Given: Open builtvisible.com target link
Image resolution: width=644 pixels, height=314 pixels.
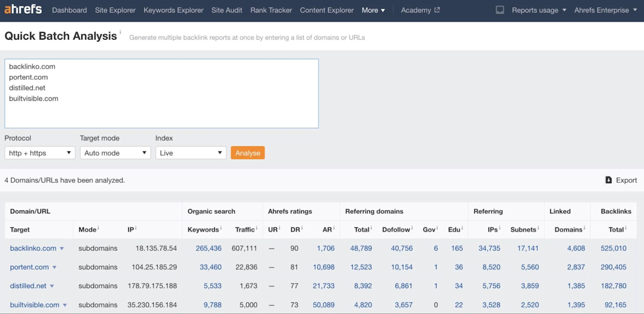Looking at the screenshot, I should (34, 305).
